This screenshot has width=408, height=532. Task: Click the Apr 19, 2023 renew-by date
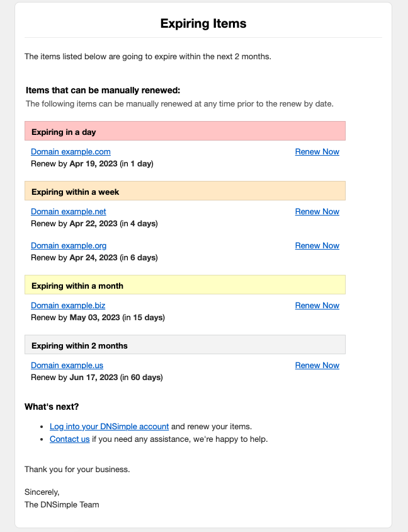93,164
